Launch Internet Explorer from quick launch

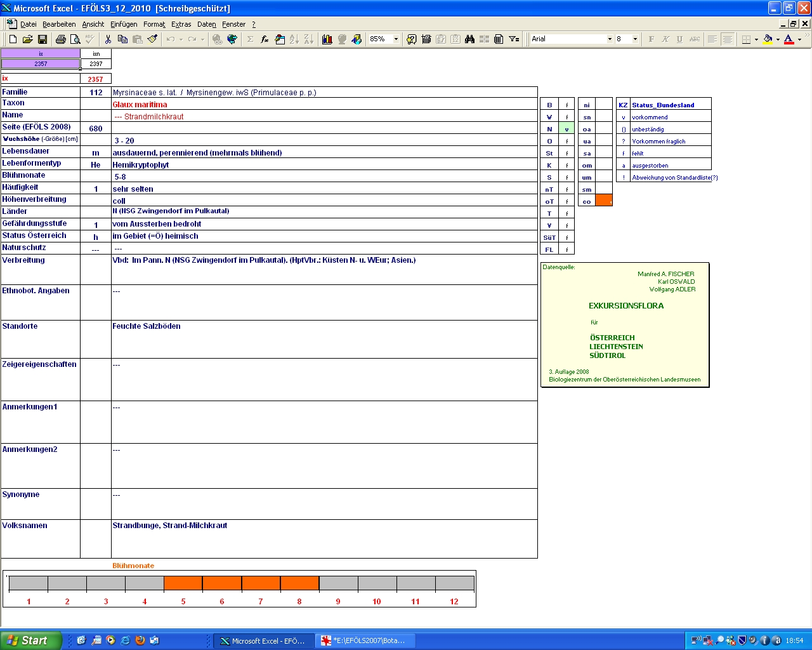click(x=126, y=640)
